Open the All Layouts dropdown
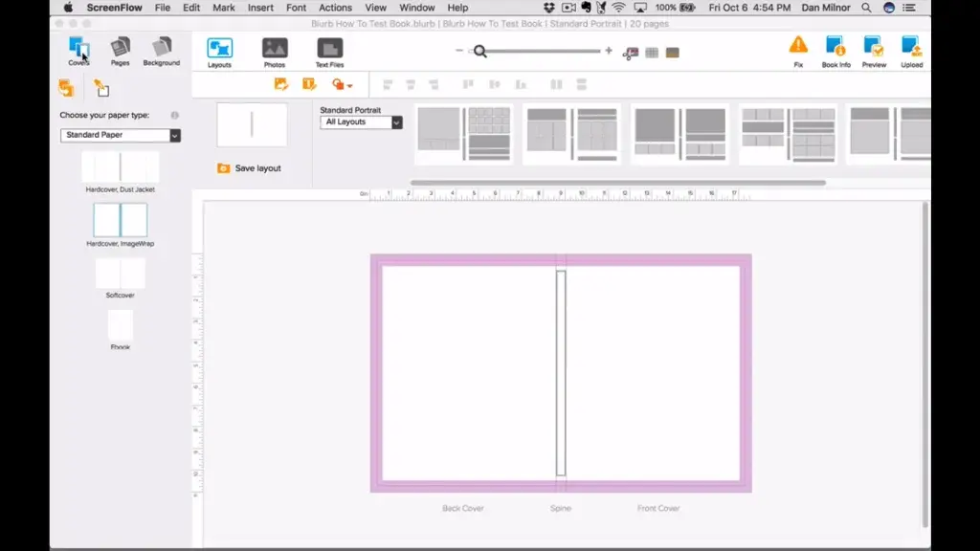This screenshot has height=551, width=980. (361, 122)
